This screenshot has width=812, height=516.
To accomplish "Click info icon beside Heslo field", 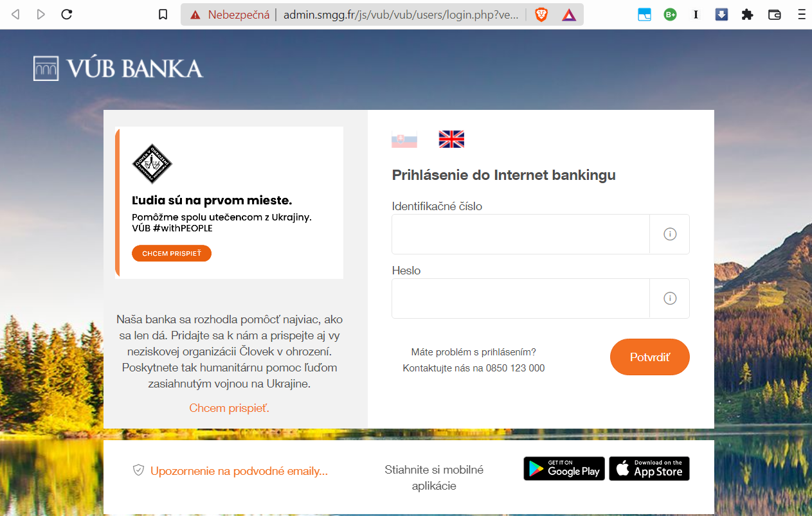I will pyautogui.click(x=670, y=298).
